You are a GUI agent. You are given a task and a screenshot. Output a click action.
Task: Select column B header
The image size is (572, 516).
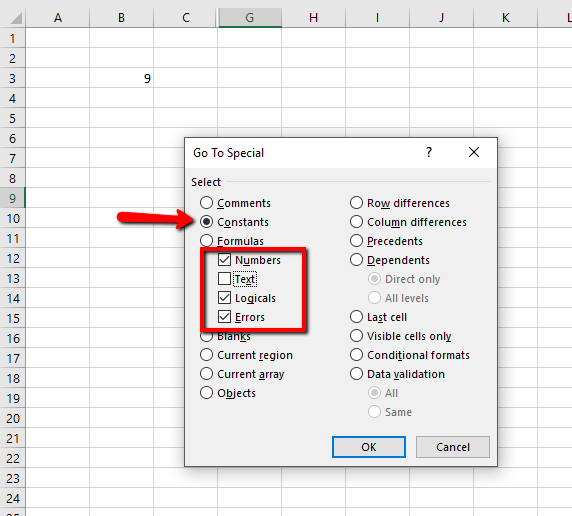[x=121, y=17]
